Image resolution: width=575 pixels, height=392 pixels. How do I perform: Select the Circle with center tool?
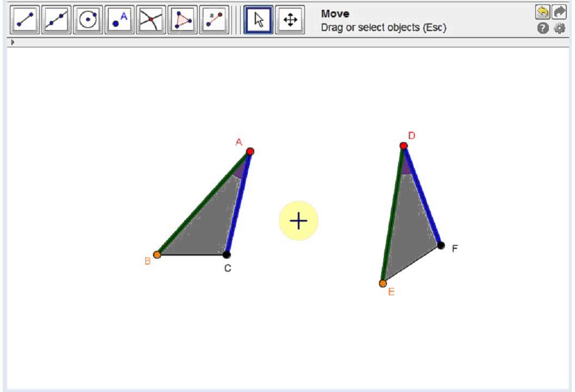[88, 20]
